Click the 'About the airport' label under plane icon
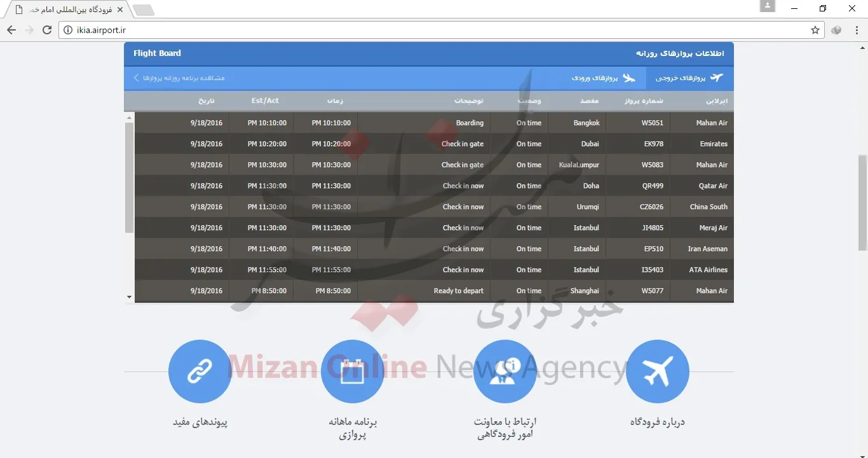The height and width of the screenshot is (458, 868). point(657,422)
